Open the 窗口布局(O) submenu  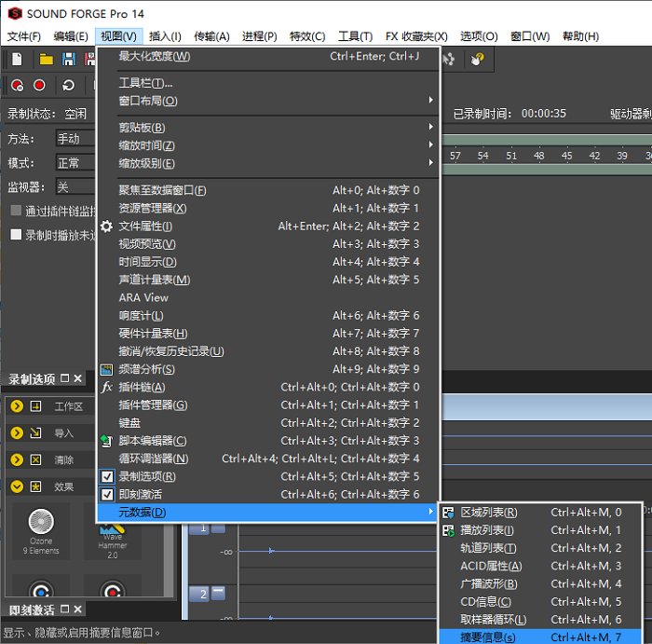pos(268,101)
